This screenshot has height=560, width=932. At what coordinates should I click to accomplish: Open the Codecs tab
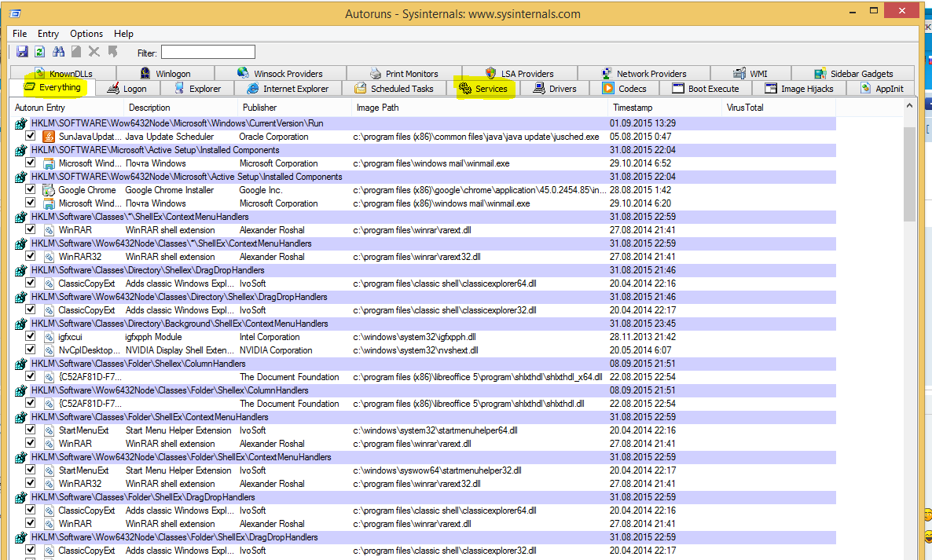click(624, 89)
